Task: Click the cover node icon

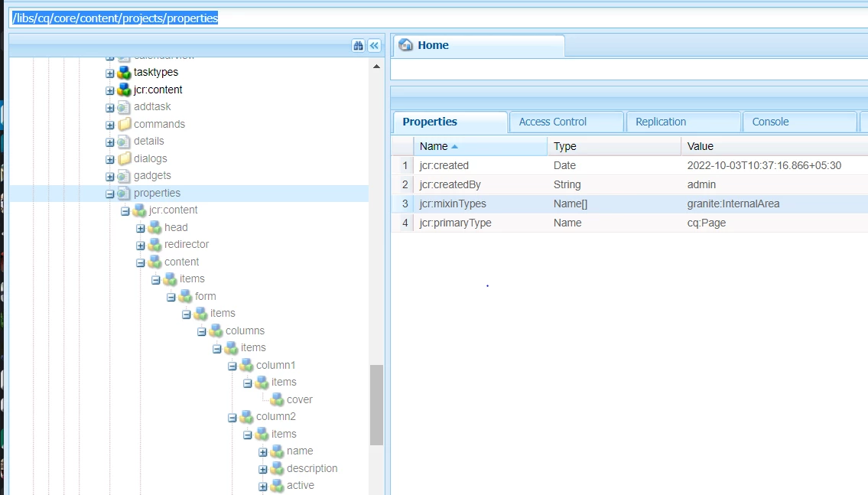Action: point(278,400)
